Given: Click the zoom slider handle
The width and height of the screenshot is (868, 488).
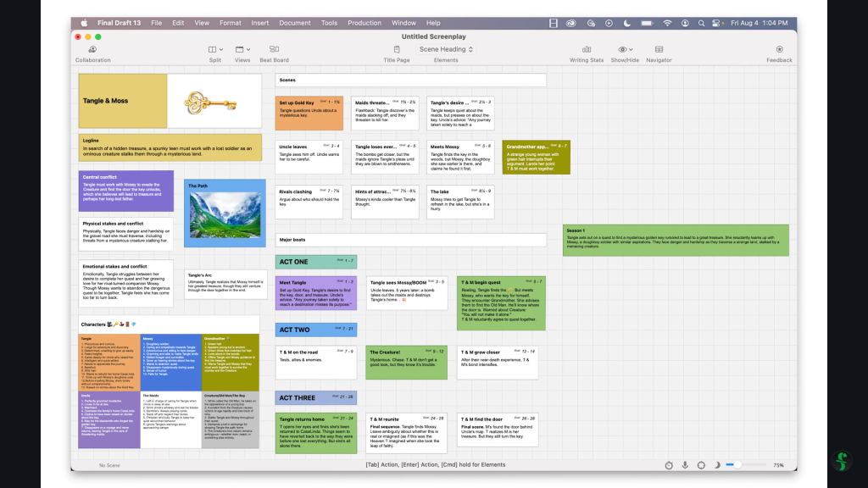Looking at the screenshot, I should [737, 465].
